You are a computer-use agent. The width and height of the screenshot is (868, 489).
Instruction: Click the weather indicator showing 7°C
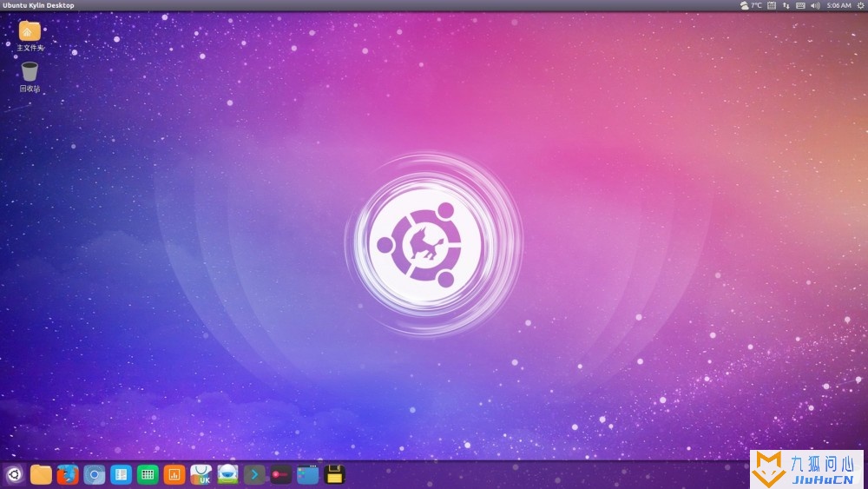(751, 5)
